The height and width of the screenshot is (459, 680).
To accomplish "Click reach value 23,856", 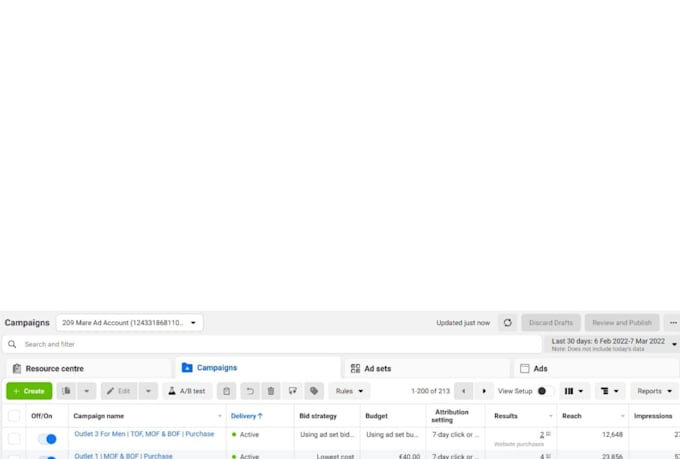I will click(612, 456).
